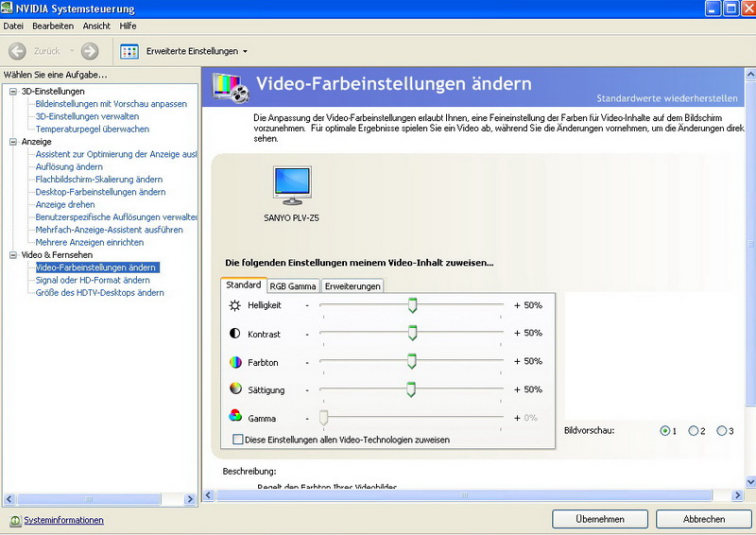
Task: Open 'Auflösung ändern' task
Action: coord(69,166)
